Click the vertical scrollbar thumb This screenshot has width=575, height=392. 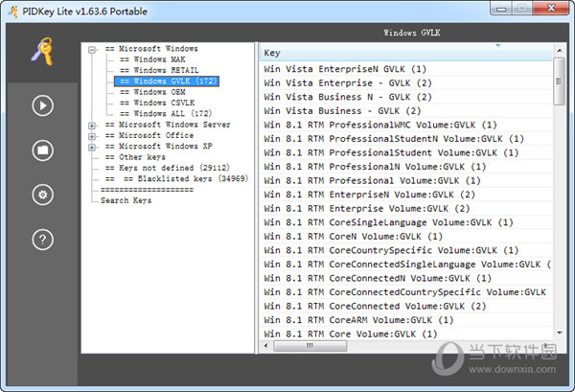(560, 81)
